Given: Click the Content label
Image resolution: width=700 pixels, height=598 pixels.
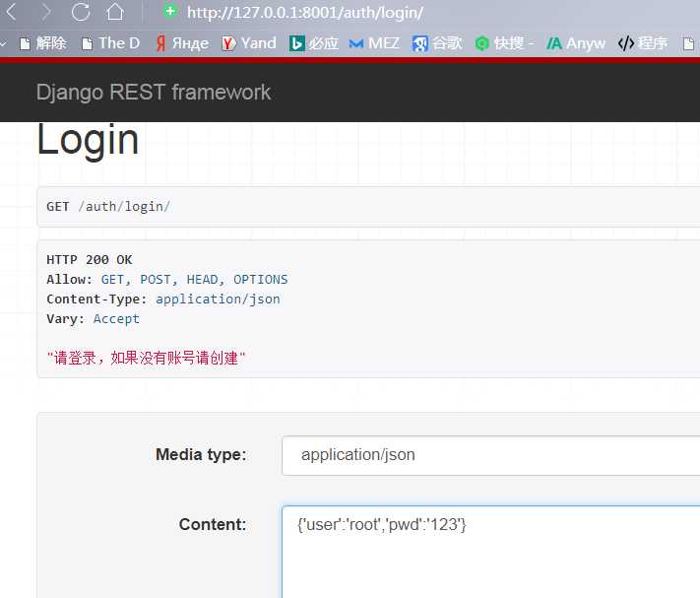Looking at the screenshot, I should pyautogui.click(x=213, y=524).
